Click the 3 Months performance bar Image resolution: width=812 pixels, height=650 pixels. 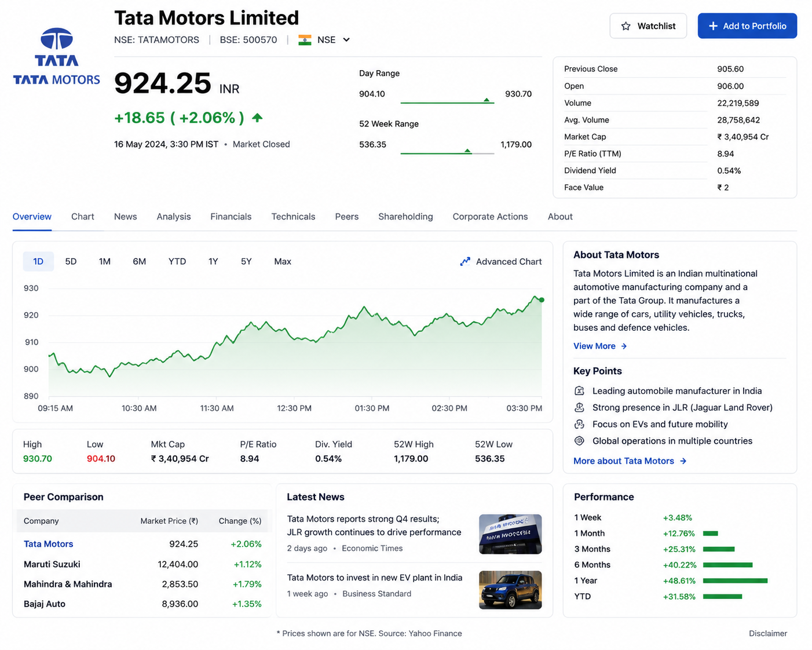719,549
